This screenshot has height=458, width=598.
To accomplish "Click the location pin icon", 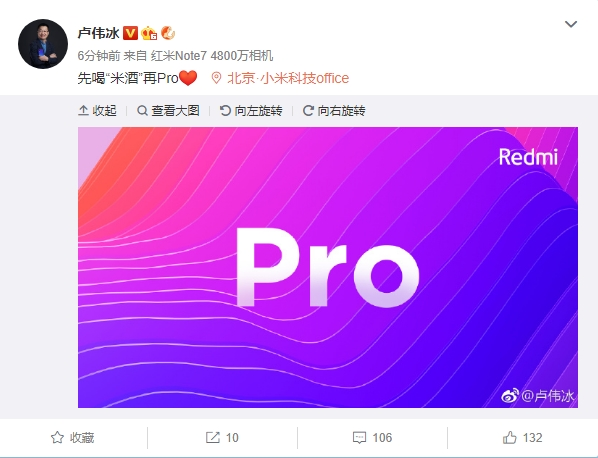I will (x=216, y=78).
